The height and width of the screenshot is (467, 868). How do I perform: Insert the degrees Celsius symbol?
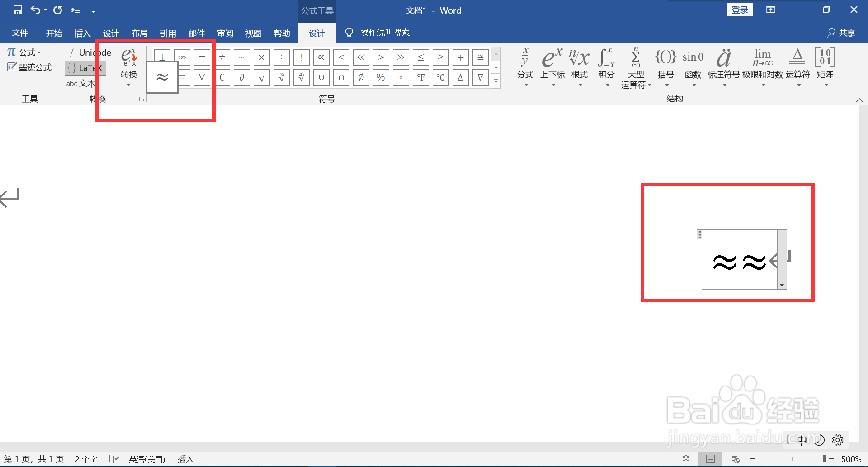click(x=441, y=77)
